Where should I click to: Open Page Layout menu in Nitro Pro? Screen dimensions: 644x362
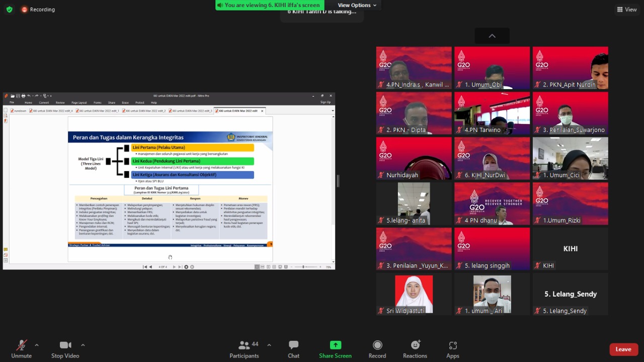pyautogui.click(x=78, y=102)
